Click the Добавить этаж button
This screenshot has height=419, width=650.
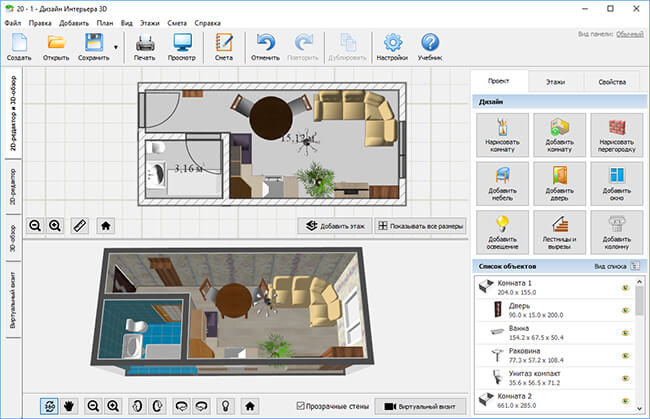click(335, 226)
